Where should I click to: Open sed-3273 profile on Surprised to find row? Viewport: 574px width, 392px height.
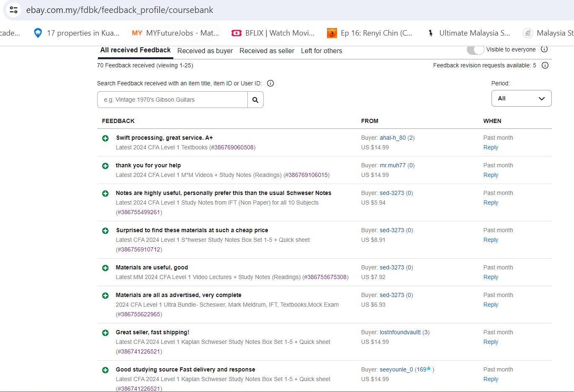392,230
